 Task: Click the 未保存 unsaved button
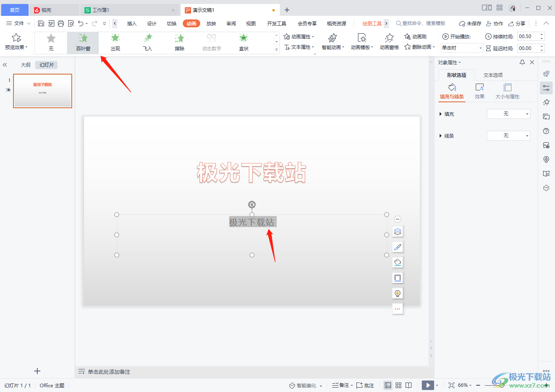[470, 24]
